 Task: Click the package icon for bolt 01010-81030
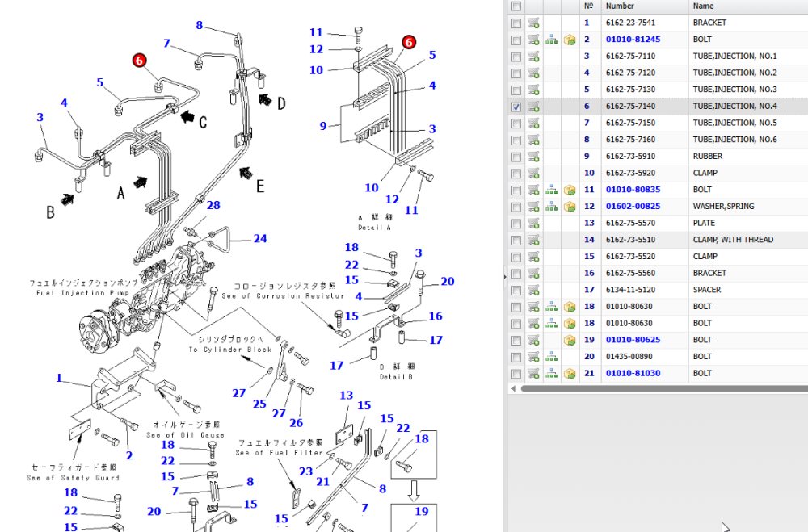570,374
